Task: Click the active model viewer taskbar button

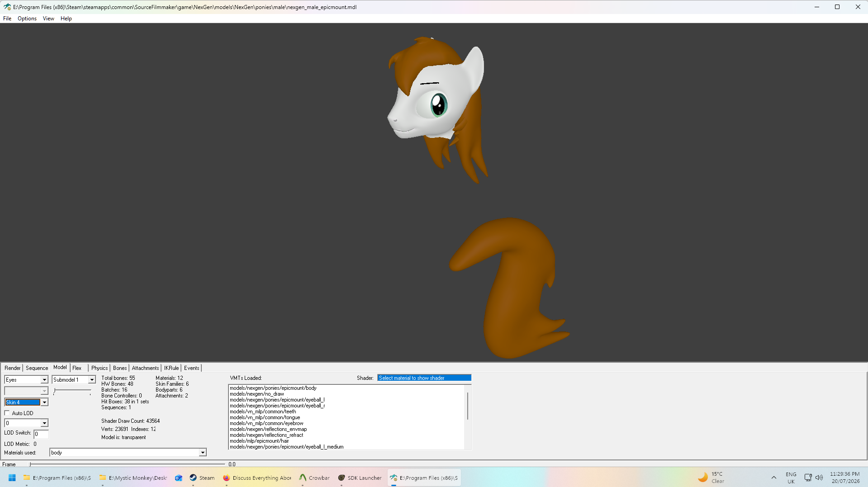Action: 424,478
